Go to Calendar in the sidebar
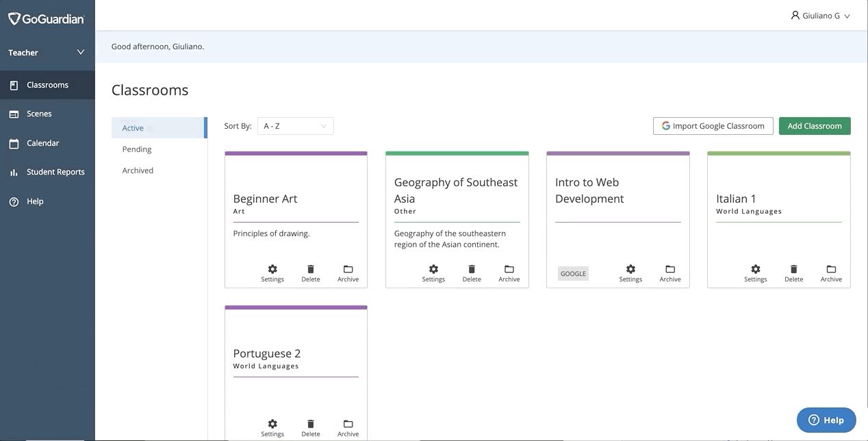The image size is (868, 441). pos(42,143)
